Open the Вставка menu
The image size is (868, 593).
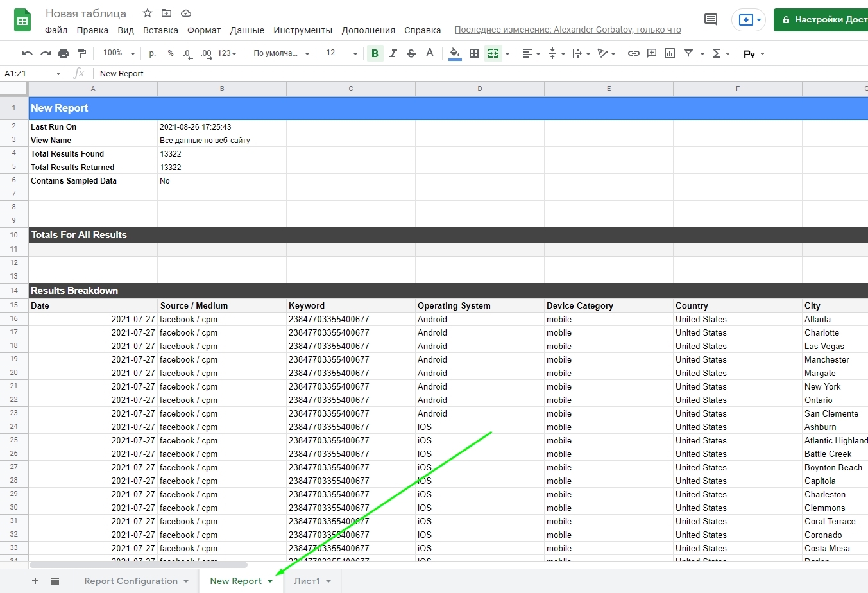(x=160, y=30)
